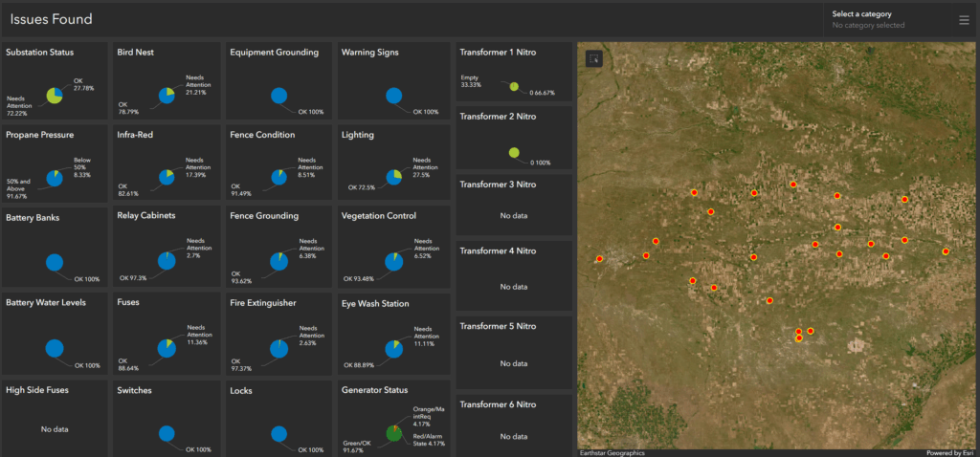Click Needs Attention 72.22% label in Substation Status
980x457 pixels.
pos(21,106)
